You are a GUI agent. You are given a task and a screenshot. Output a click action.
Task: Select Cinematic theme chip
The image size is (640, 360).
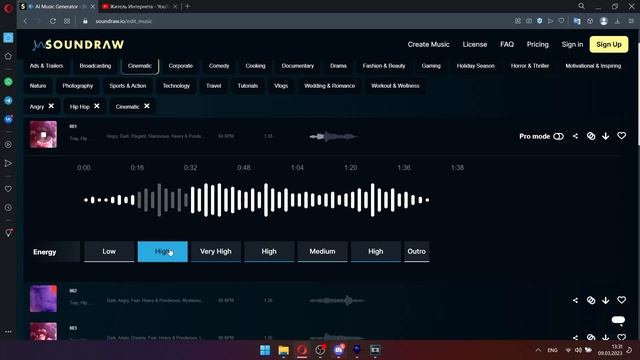[x=140, y=66]
